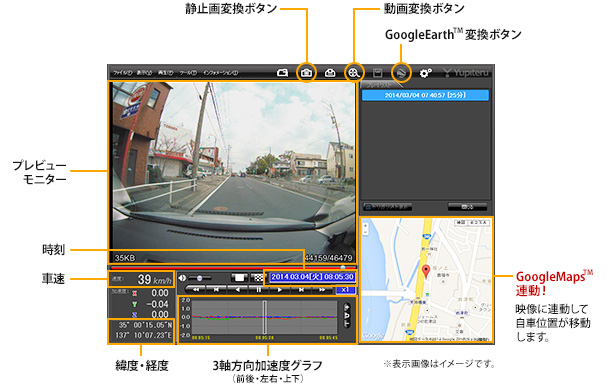Click the red playback seek bar
607x388 pixels.
point(233,268)
